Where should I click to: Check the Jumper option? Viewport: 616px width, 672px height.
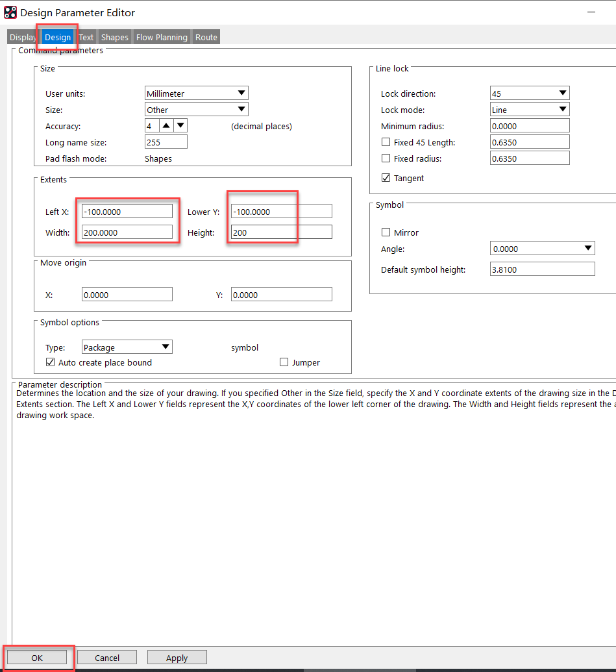[284, 362]
